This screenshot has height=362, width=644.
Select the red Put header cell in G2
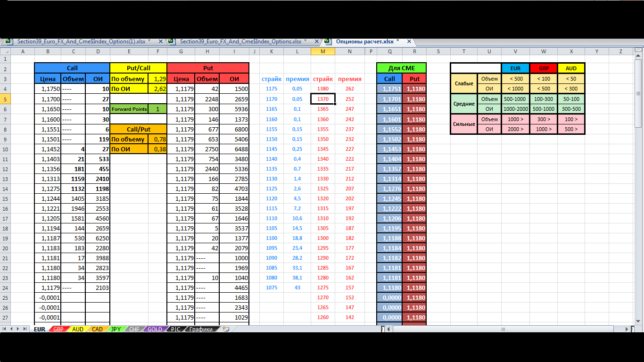[x=208, y=68]
